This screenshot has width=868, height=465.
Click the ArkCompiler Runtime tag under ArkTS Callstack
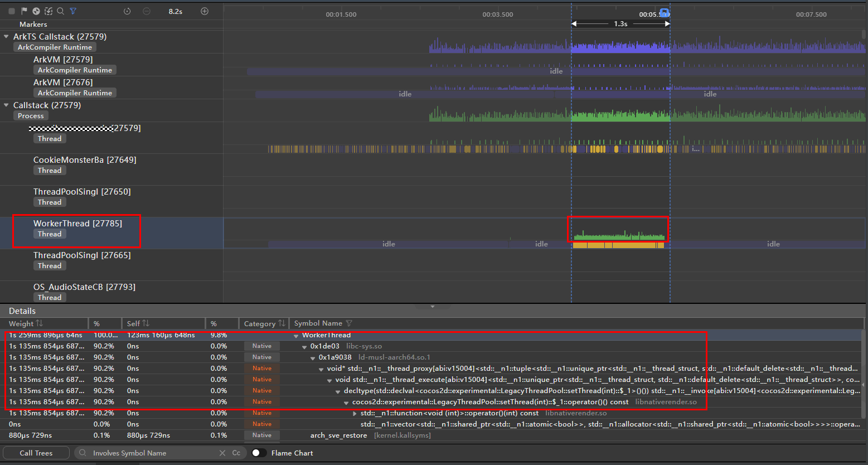[x=55, y=47]
